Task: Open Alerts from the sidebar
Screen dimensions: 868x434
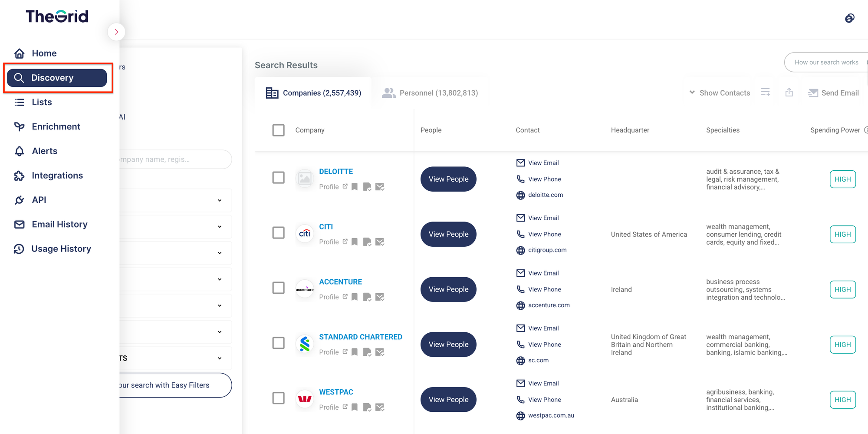Action: coord(36,151)
